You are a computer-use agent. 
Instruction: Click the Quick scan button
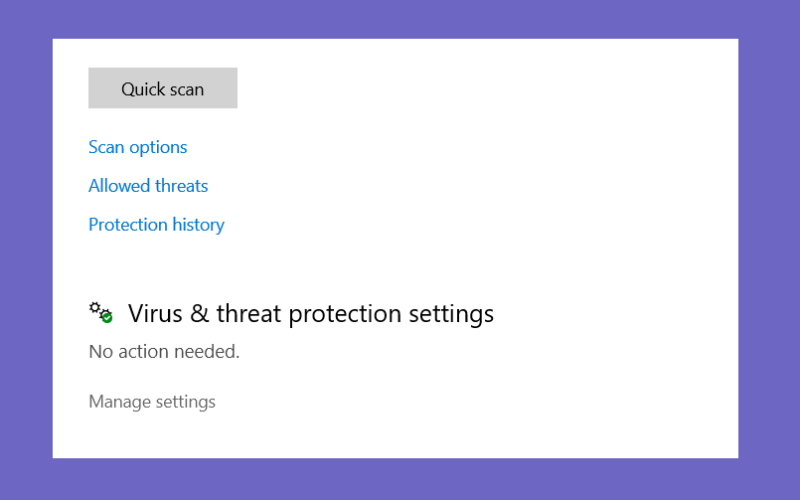click(163, 88)
